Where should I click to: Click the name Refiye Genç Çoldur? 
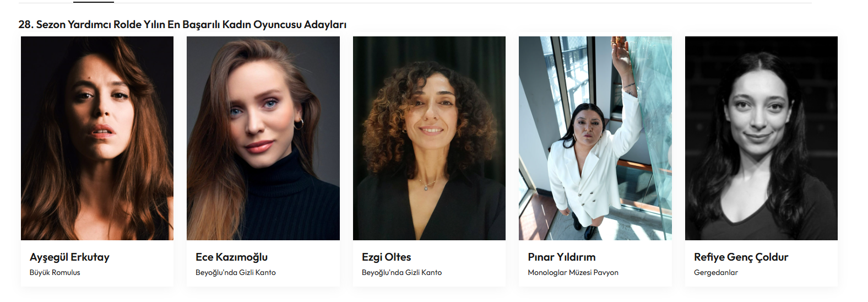tap(741, 257)
